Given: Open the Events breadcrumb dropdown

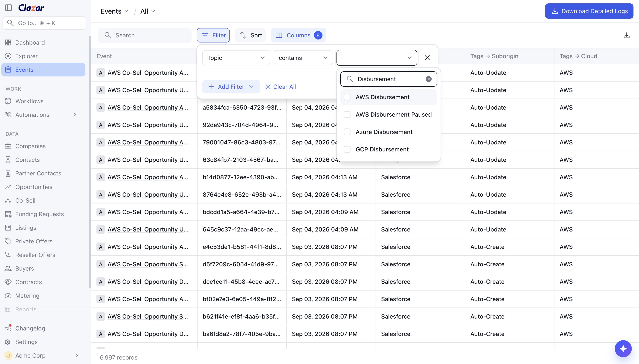Looking at the screenshot, I should [x=115, y=11].
